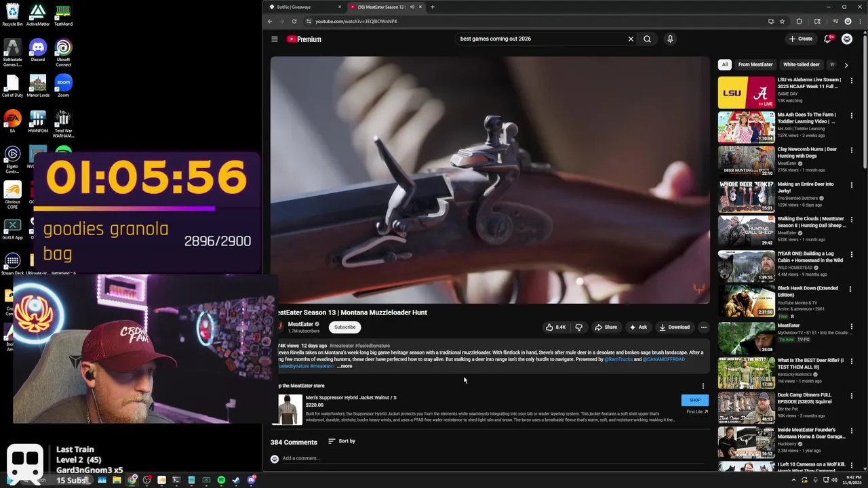Open Ubisoft Connect desktop shortcut
The image size is (868, 488).
63,52
